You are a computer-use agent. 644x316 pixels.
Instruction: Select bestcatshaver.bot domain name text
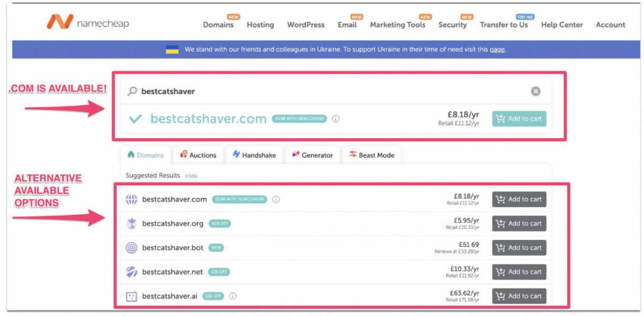172,248
